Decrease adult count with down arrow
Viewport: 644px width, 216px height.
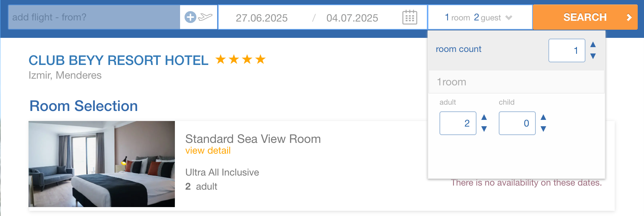484,129
